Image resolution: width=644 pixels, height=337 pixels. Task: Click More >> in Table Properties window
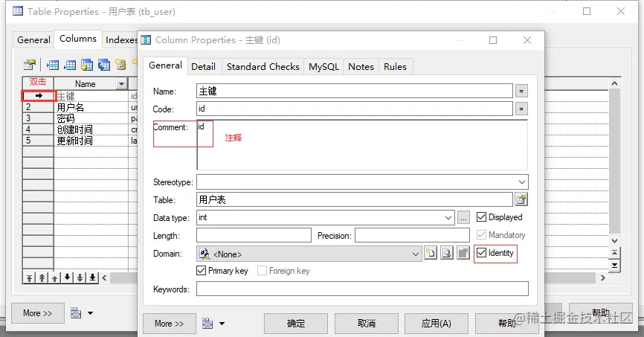tap(38, 313)
